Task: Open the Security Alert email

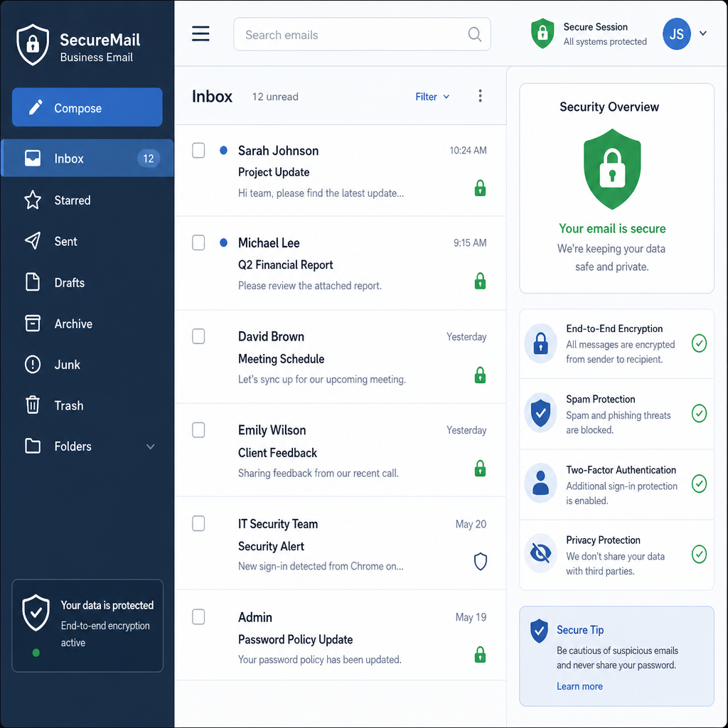Action: point(340,543)
